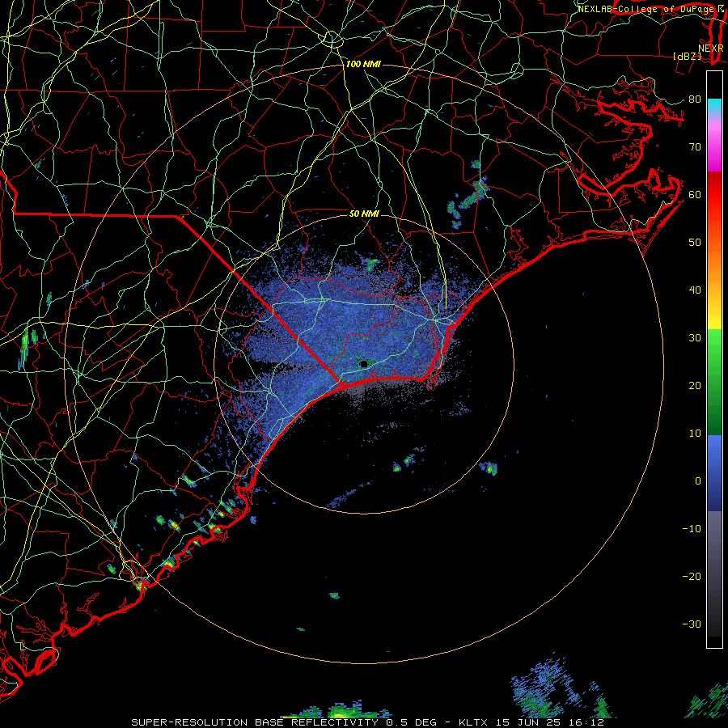Click the 30 value on color scale
Viewport: 728px width, 728px height.
(x=695, y=338)
